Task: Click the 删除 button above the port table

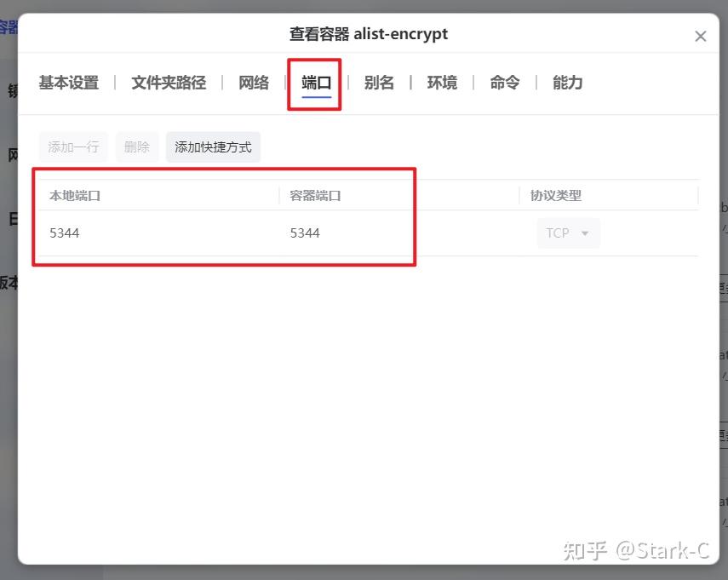Action: [x=136, y=146]
